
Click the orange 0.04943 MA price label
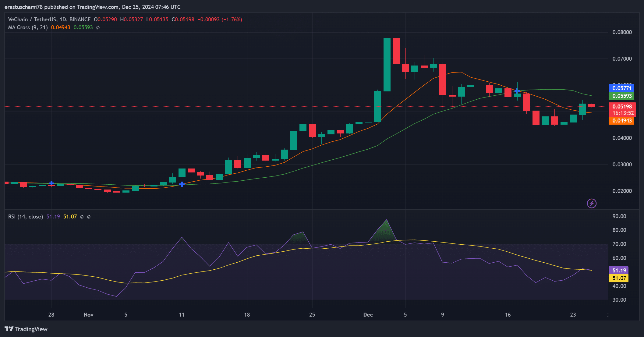622,121
